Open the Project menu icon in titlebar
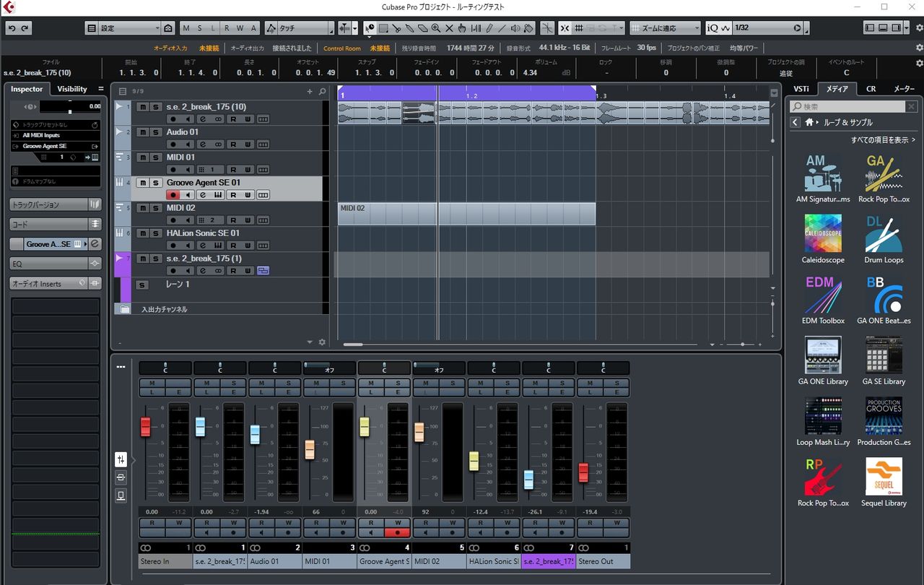 (x=9, y=6)
